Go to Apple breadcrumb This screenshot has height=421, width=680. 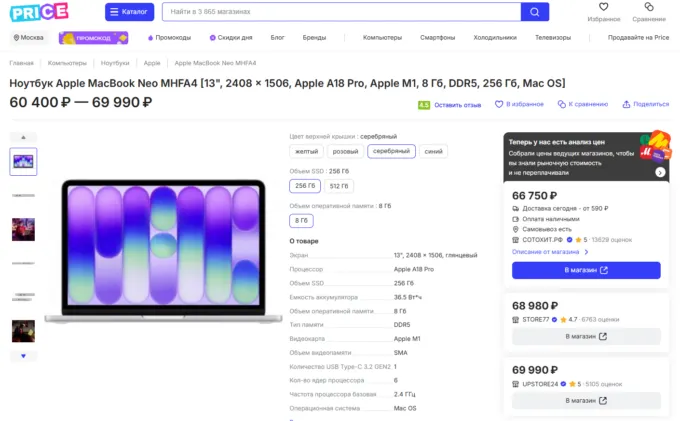pos(152,63)
